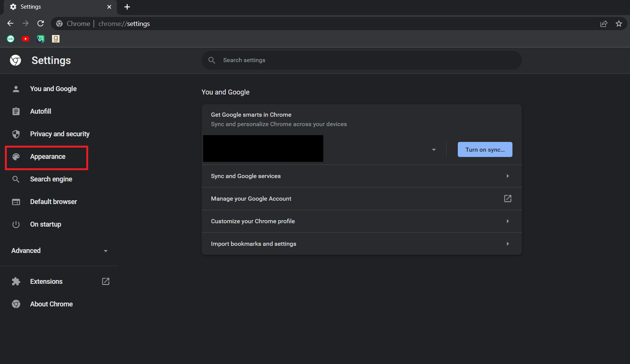Open Extensions from sidebar

[x=46, y=282]
